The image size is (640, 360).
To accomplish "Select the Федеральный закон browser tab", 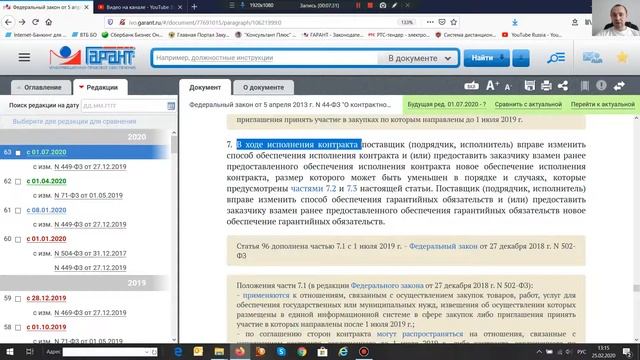I will coord(46,7).
